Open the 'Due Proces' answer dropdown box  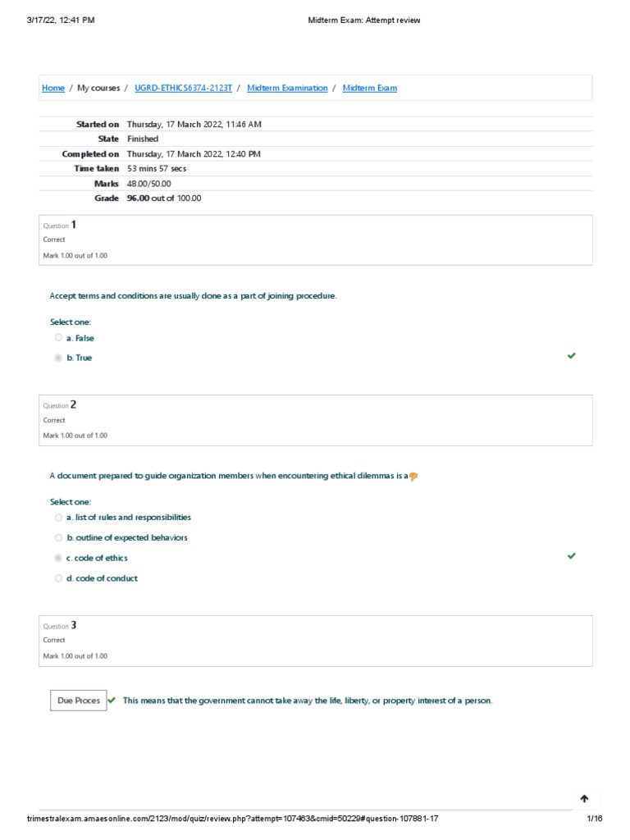[x=78, y=701]
